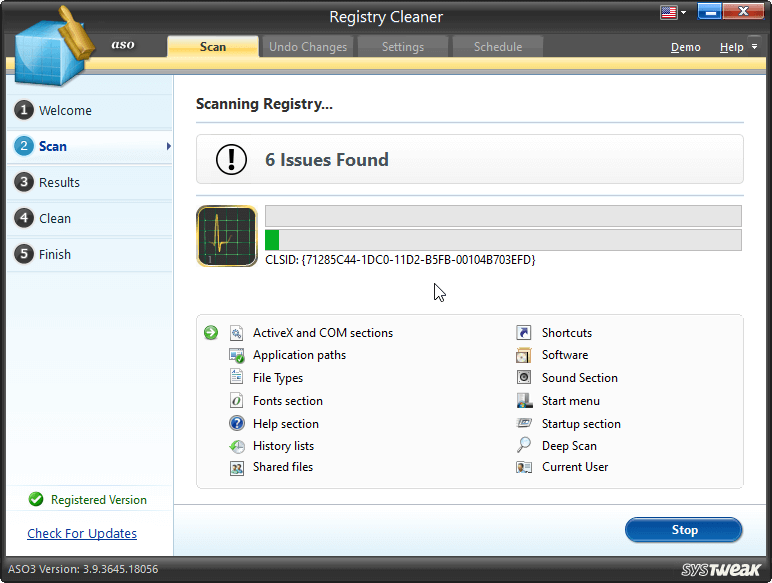Screen dimensions: 772x583
Task: Click the Scanning Registry heading
Action: click(x=264, y=104)
